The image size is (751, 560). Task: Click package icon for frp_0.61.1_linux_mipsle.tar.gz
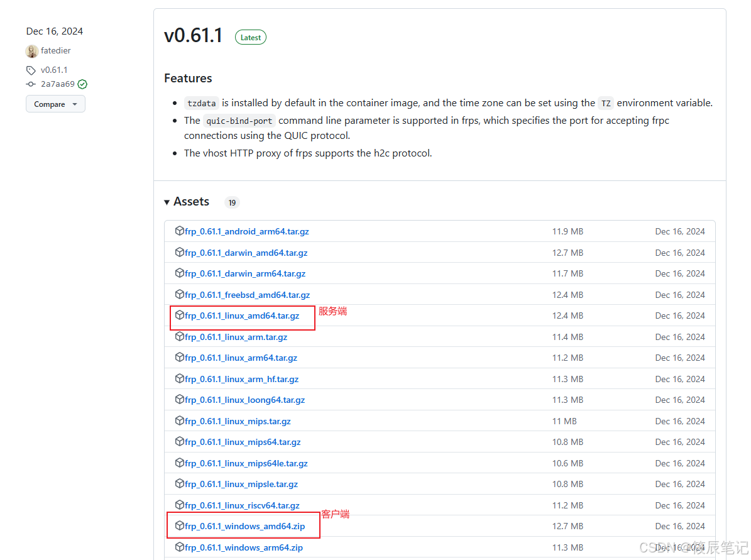click(180, 484)
